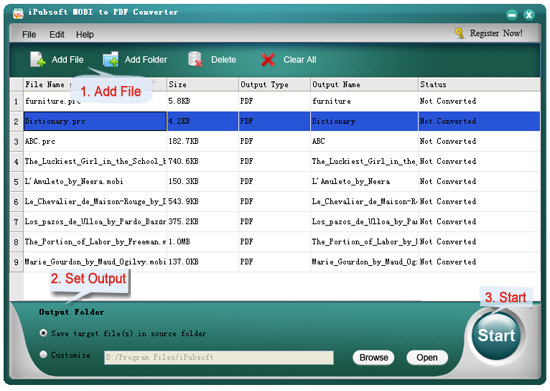Click row number 5 header
This screenshot has width=550, height=391.
pos(16,182)
